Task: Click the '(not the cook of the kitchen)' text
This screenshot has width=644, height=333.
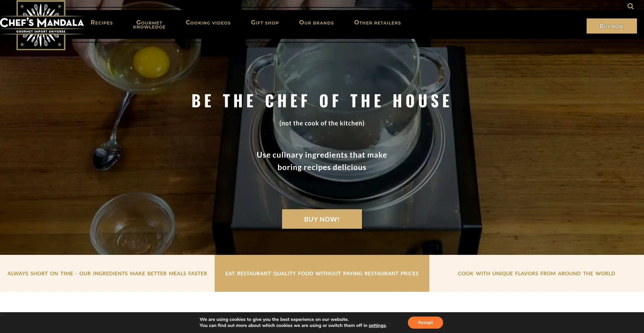Action: coord(322,123)
